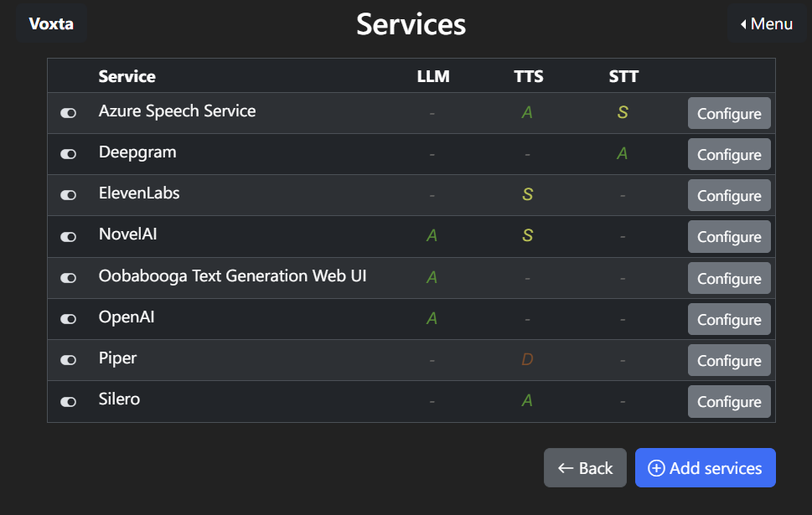The width and height of the screenshot is (812, 515).
Task: Click the green TTS "A" icon for Azure Speech Service
Action: point(527,112)
